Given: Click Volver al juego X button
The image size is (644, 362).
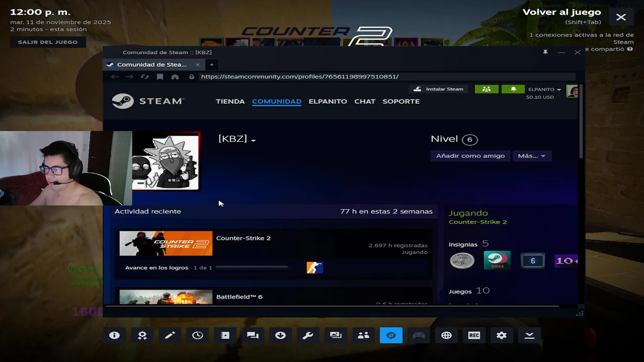Looking at the screenshot, I should [621, 17].
